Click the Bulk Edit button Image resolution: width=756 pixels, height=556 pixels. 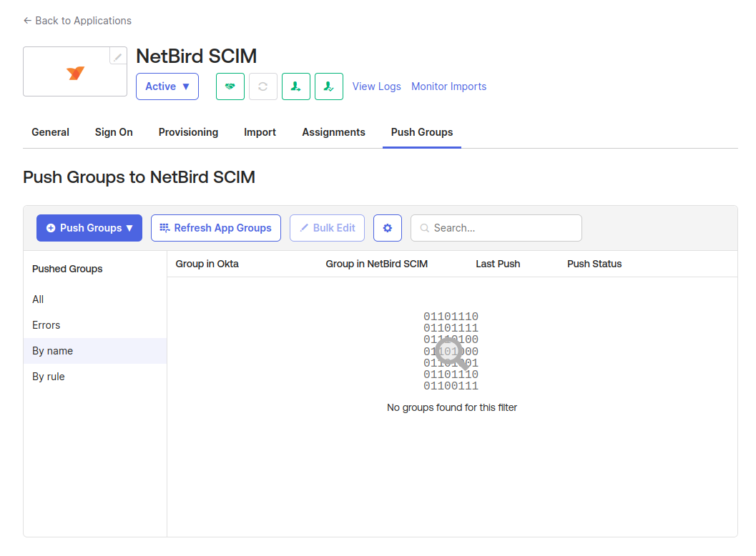(328, 228)
